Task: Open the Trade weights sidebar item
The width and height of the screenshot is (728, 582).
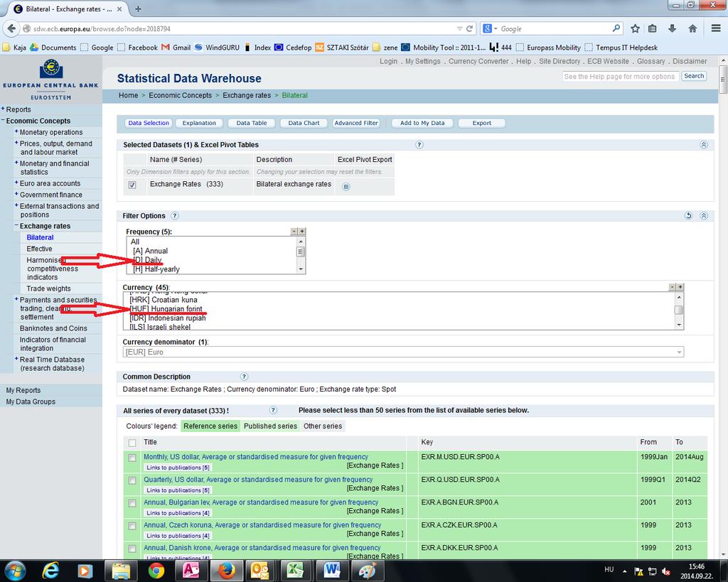Action: (49, 289)
